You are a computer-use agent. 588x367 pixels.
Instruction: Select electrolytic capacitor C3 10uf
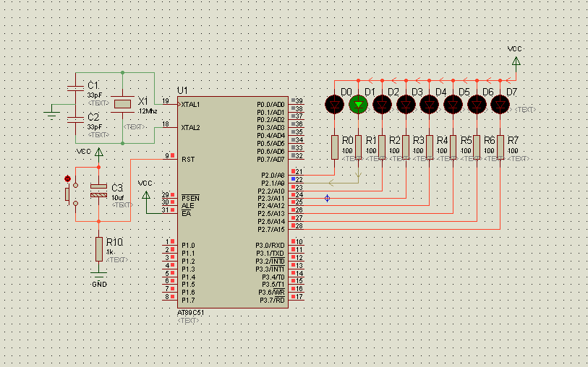[x=98, y=191]
